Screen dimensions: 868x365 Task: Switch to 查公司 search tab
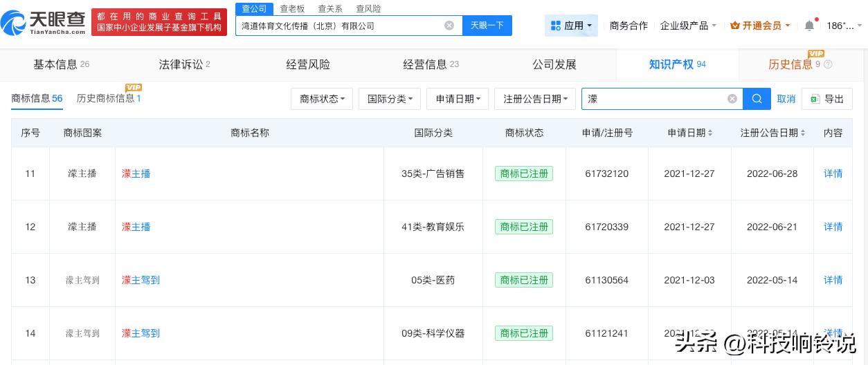pyautogui.click(x=254, y=8)
